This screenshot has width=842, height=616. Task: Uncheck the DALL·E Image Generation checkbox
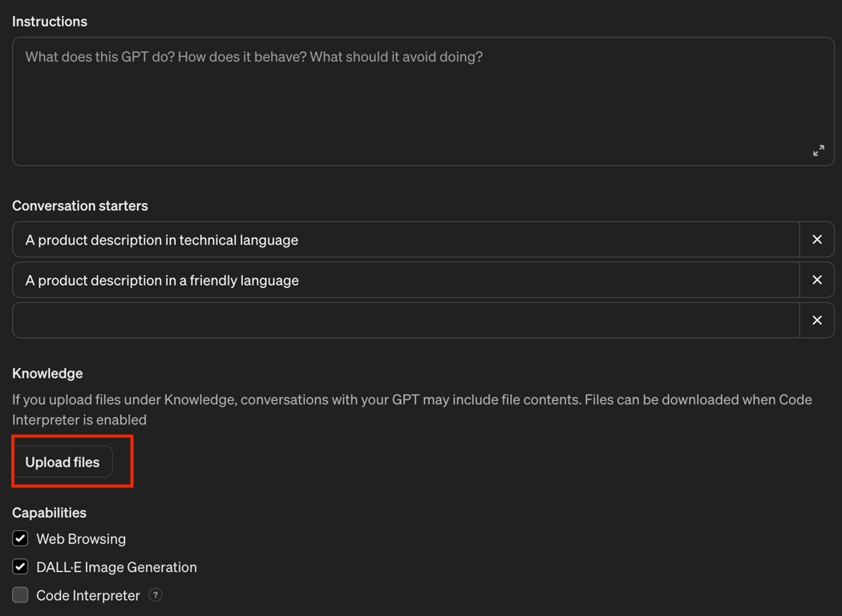point(21,567)
